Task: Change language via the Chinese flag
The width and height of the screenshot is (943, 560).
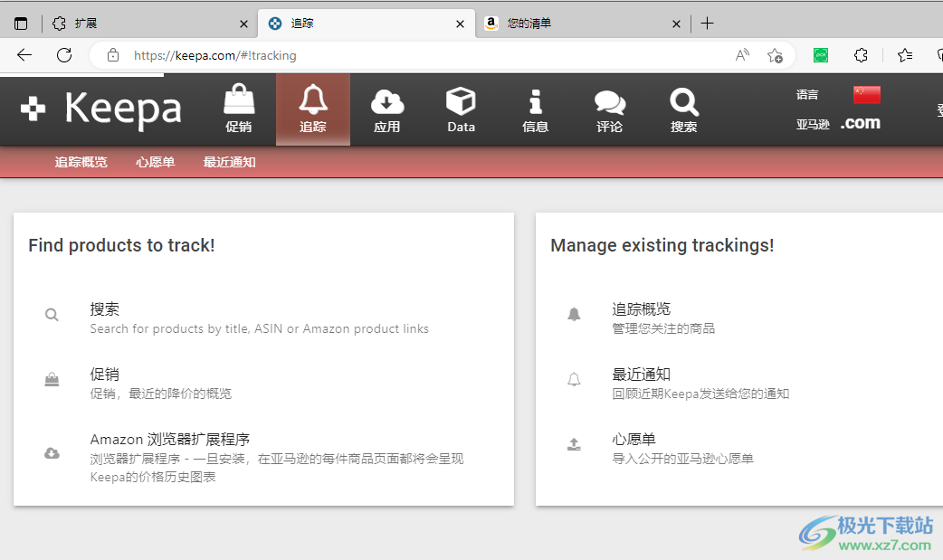Action: 867,94
